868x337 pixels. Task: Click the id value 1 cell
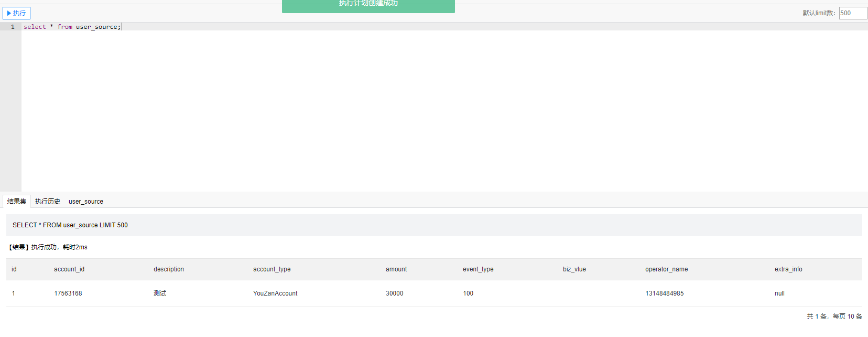tap(14, 293)
